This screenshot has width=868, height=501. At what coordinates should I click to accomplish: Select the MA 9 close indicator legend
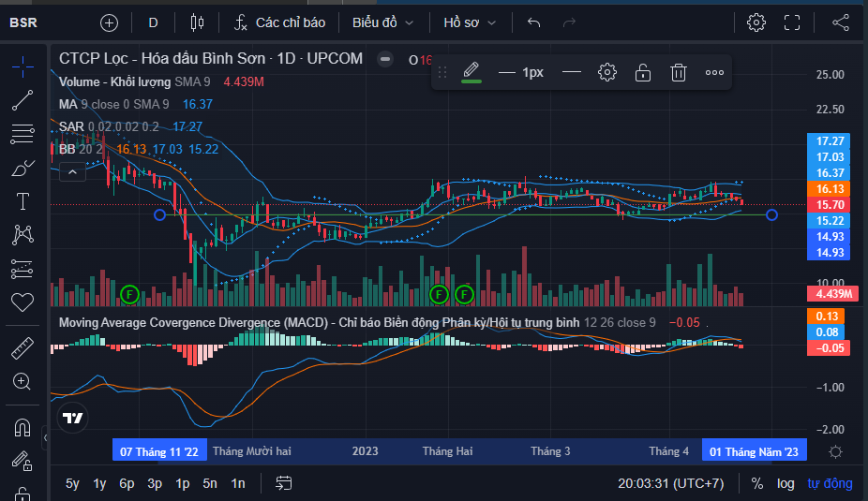click(113, 104)
